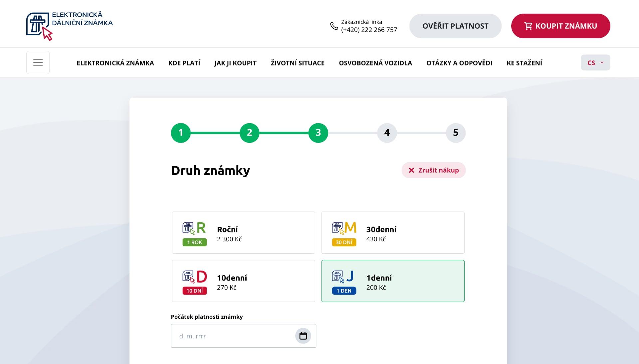Go back to step 1 in progress bar
This screenshot has width=639, height=364.
click(181, 133)
